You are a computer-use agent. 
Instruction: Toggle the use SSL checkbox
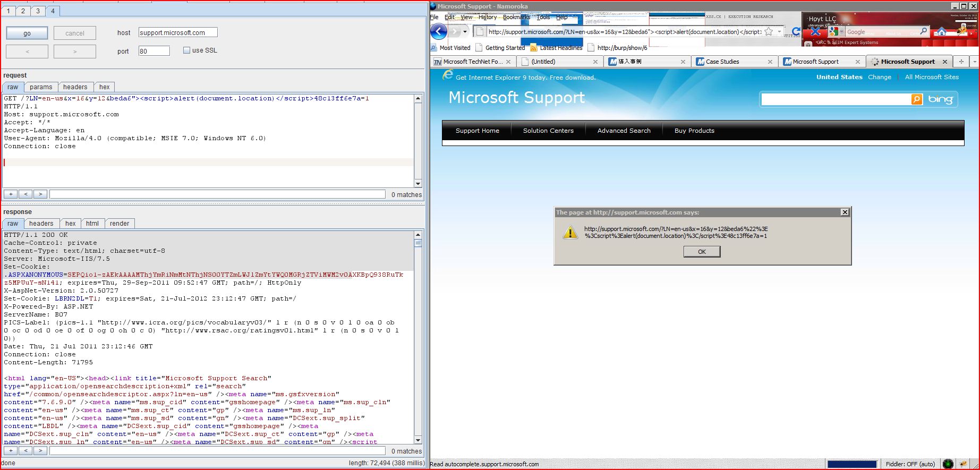[x=186, y=50]
